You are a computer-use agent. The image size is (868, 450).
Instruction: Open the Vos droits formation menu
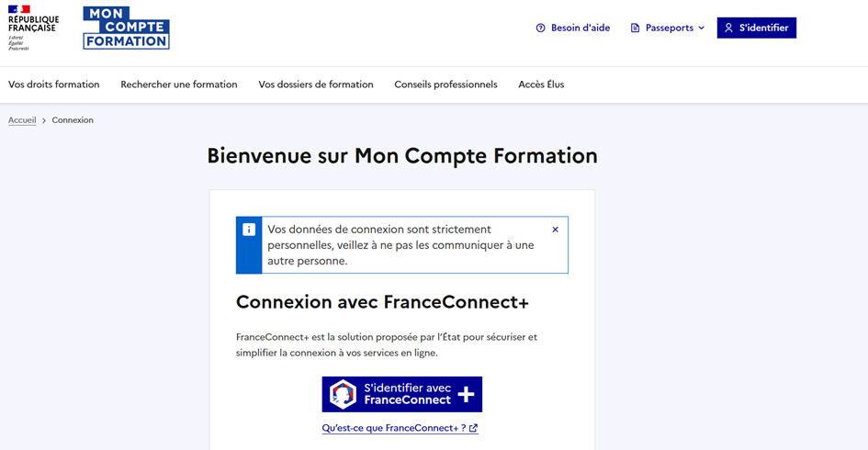(x=54, y=84)
